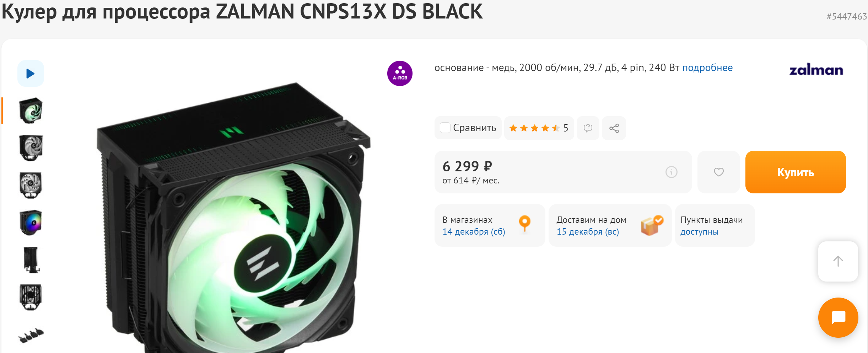Screen dimensions: 868x353
Task: Click the question speech bubble icon
Action: 588,128
